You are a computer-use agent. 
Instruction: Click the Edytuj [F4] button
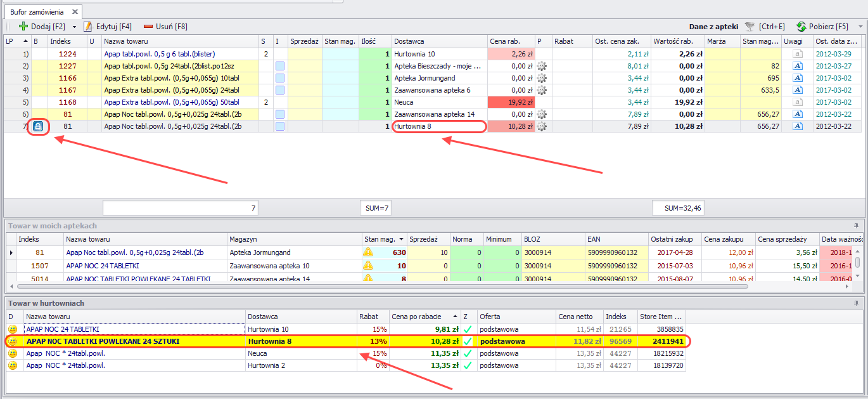pyautogui.click(x=108, y=27)
